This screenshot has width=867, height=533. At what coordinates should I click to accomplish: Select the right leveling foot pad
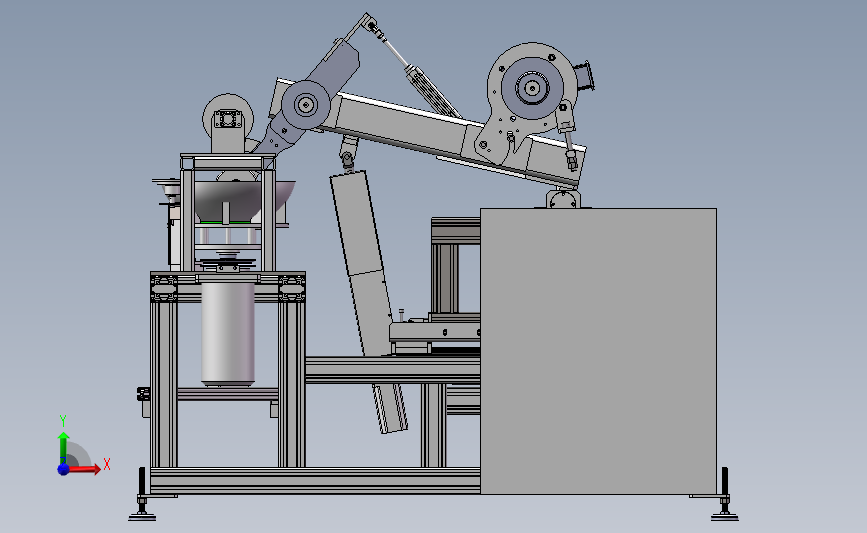[724, 517]
